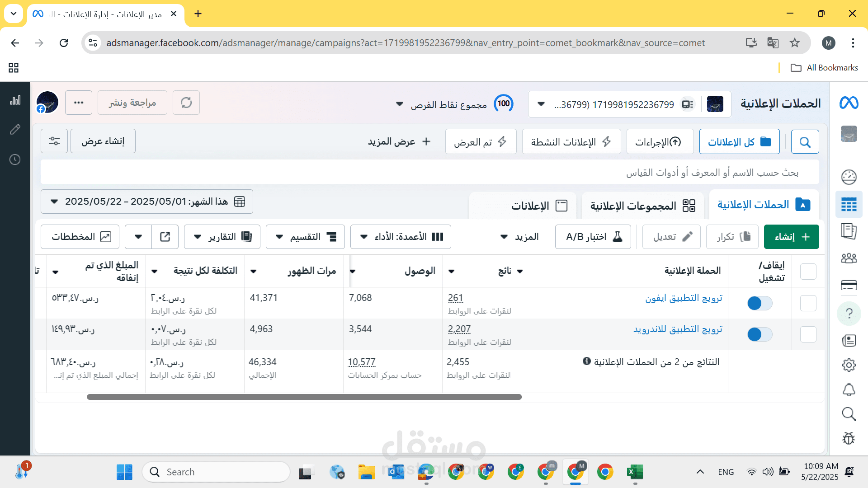Viewport: 868px width, 488px height.
Task: Switch to the الإعلانات tab
Action: [x=539, y=206]
